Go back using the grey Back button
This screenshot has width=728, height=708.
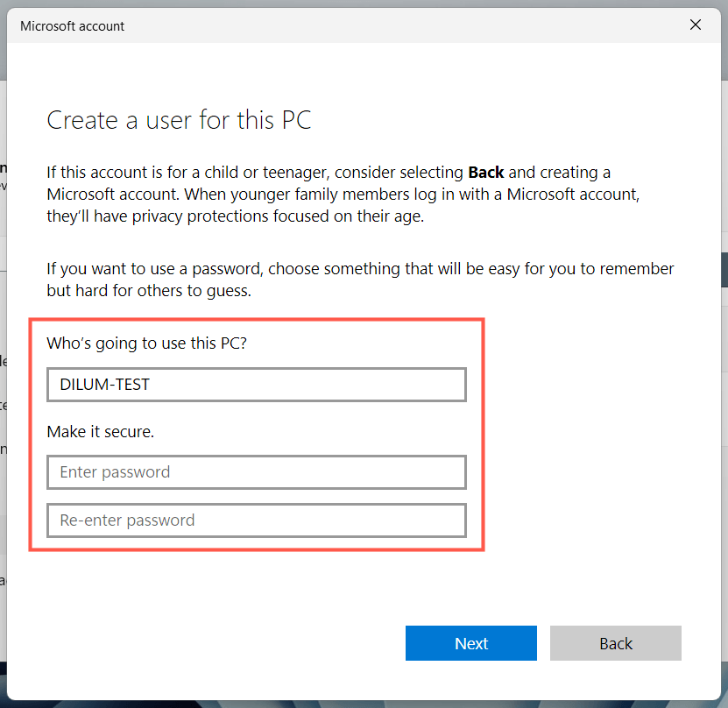pos(615,643)
